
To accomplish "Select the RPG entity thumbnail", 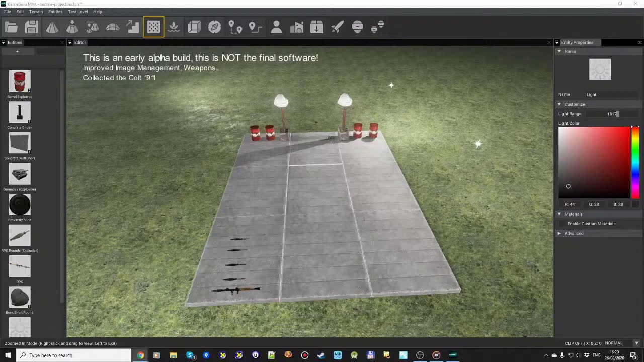I will point(20,266).
